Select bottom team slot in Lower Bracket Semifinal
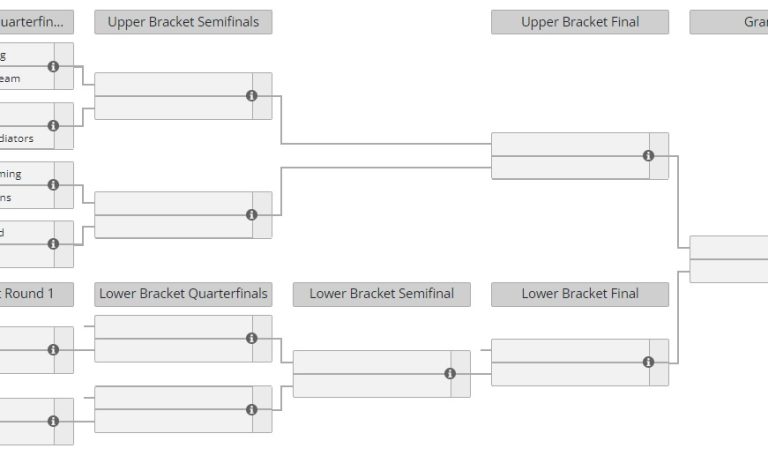768x456 pixels. 371,386
